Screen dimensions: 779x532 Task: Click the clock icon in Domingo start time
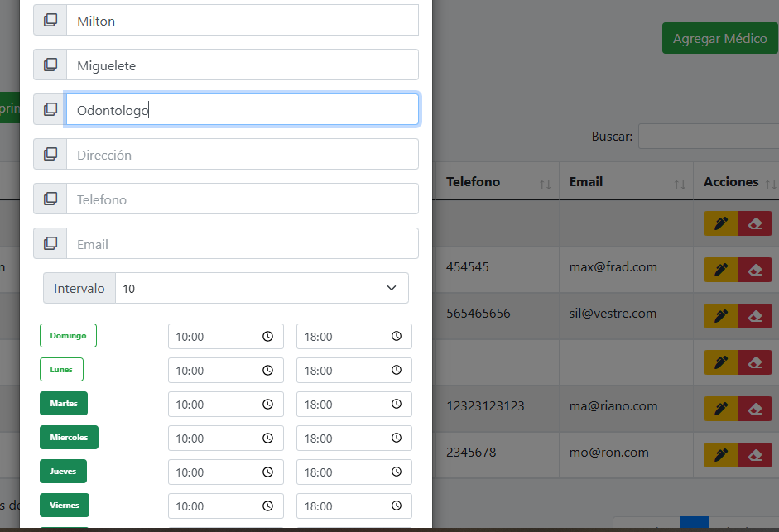point(267,337)
